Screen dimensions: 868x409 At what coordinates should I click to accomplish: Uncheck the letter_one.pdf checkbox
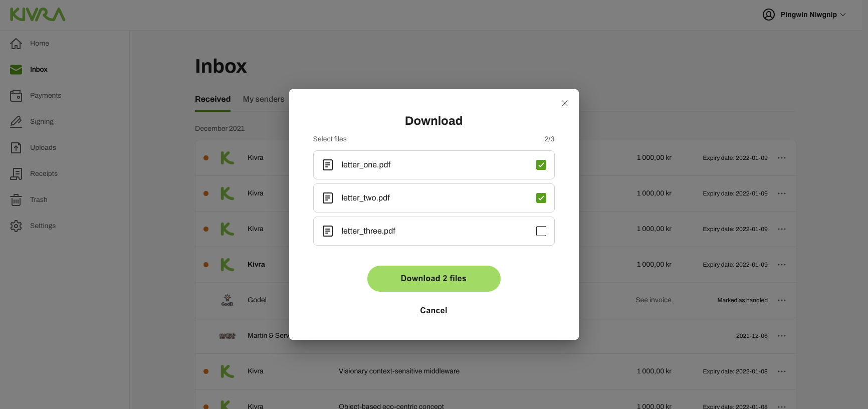click(541, 165)
